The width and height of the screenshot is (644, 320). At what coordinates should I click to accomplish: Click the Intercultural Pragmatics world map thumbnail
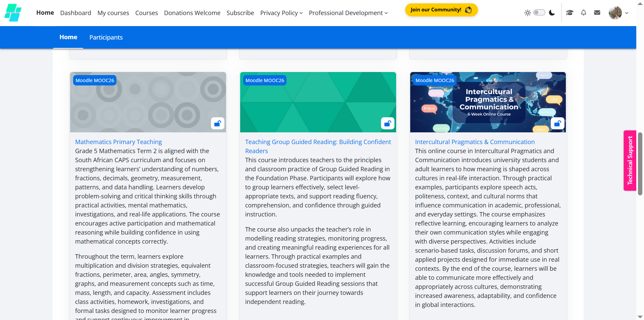point(488,102)
